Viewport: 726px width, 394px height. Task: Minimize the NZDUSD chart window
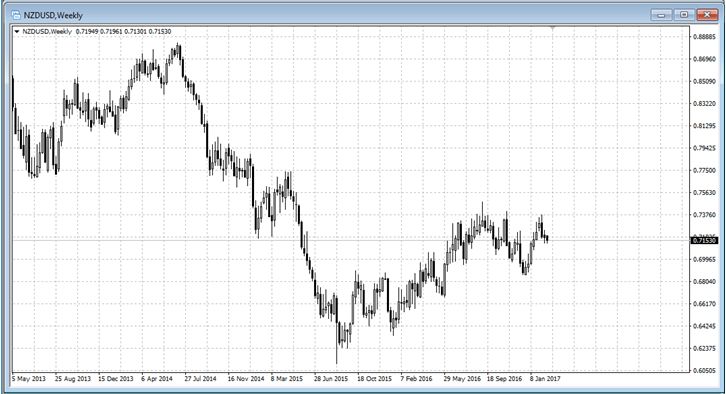[661, 15]
